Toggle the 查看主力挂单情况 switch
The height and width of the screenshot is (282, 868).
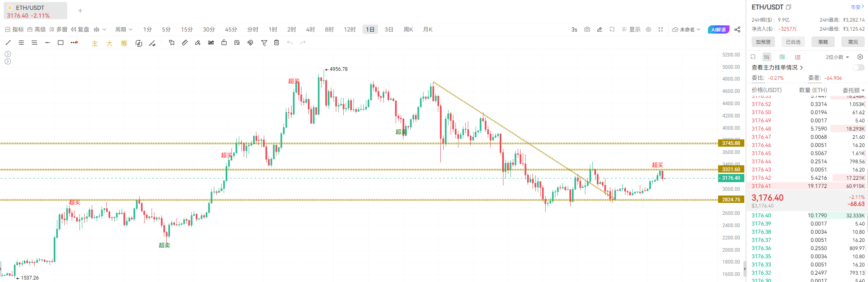point(858,68)
